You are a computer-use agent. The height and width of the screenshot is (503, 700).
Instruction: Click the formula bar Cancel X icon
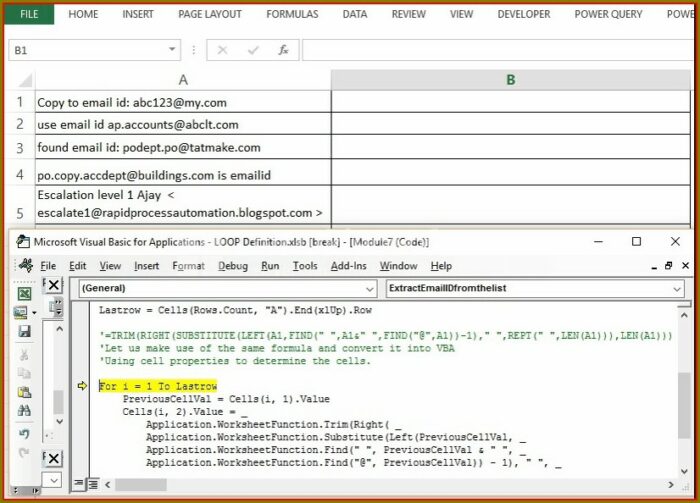(222, 50)
